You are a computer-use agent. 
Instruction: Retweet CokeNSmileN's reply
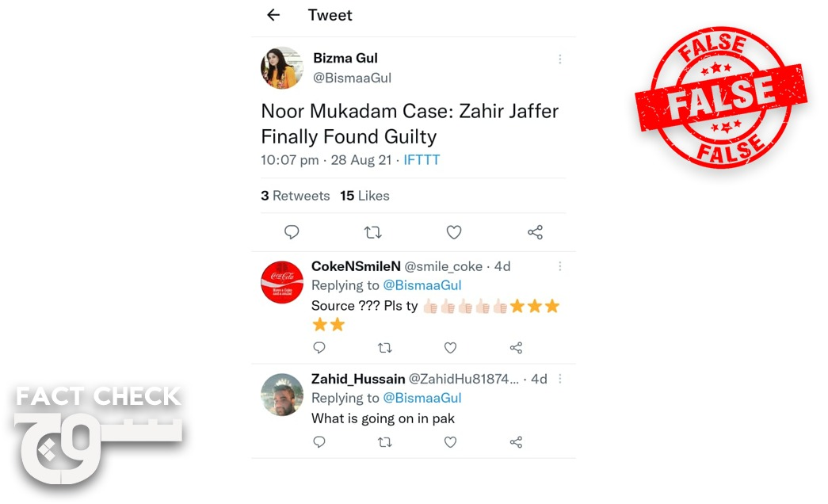[385, 348]
